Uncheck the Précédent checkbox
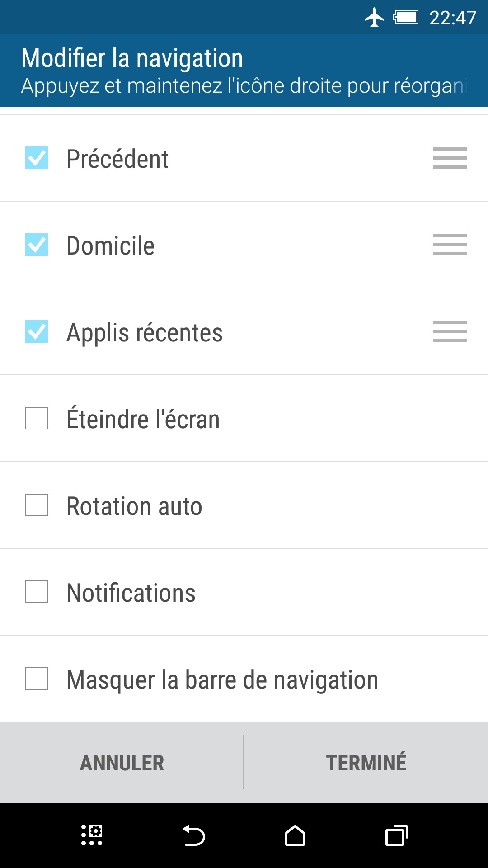488x868 pixels. (37, 158)
